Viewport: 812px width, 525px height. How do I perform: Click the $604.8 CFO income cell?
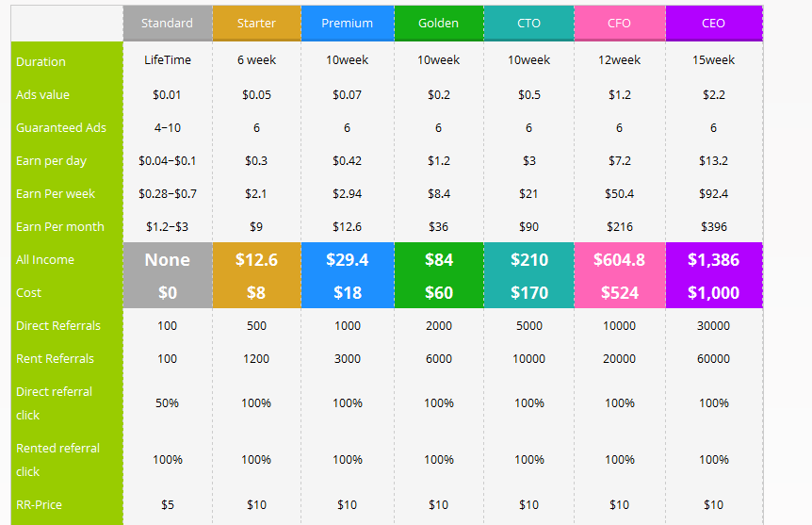619,259
